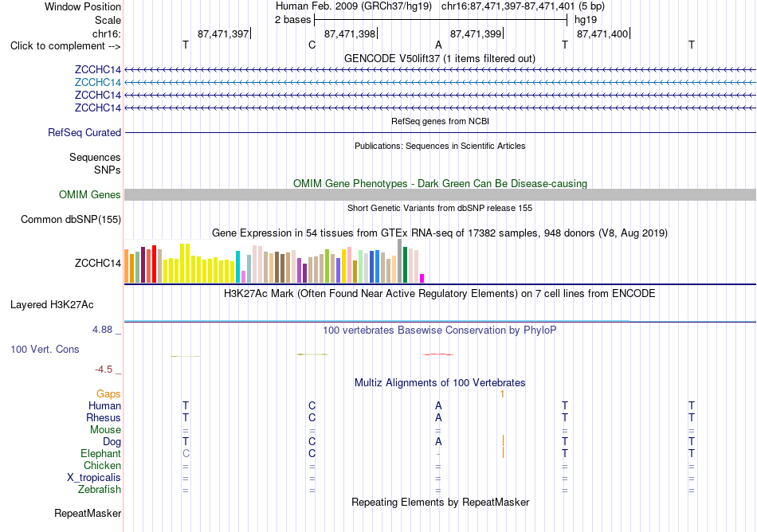Screen dimensions: 757x532
Task: Select the Chicken species row label
Action: click(102, 465)
